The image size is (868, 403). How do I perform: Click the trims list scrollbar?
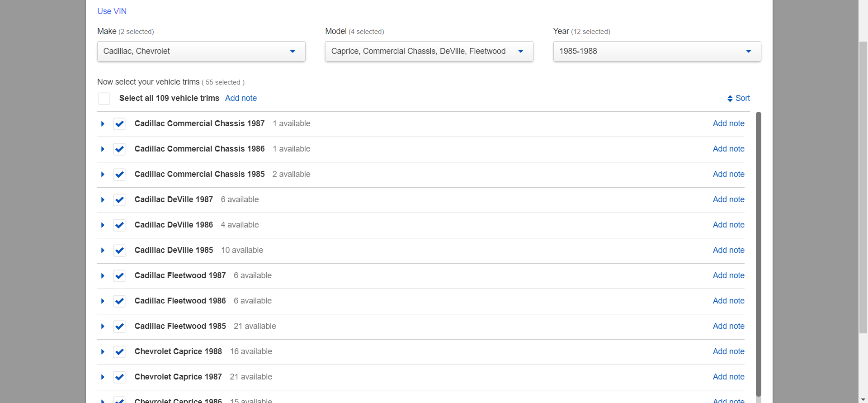(758, 253)
